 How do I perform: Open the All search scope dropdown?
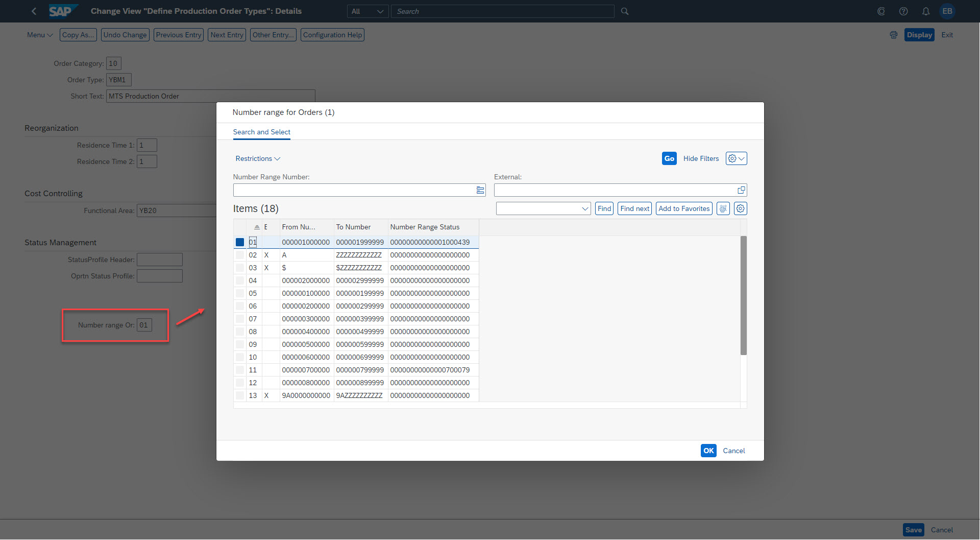tap(367, 11)
